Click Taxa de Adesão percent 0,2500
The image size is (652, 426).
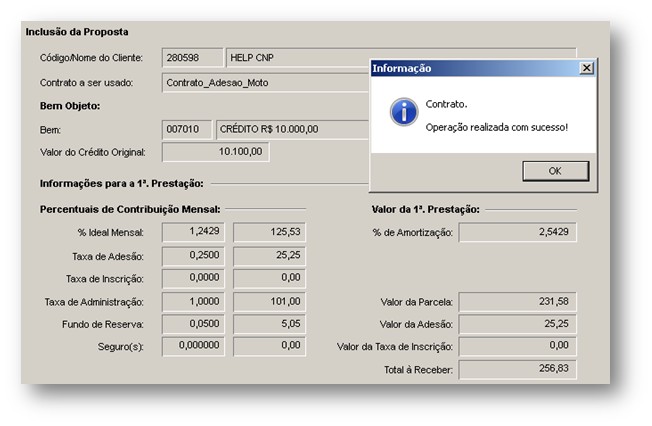(193, 256)
